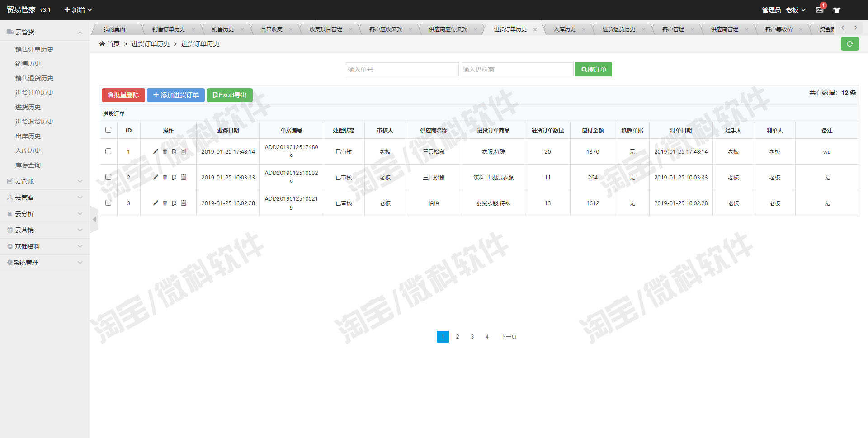Switch to the 客户应收欠款 tab
868x438 pixels.
tap(386, 29)
